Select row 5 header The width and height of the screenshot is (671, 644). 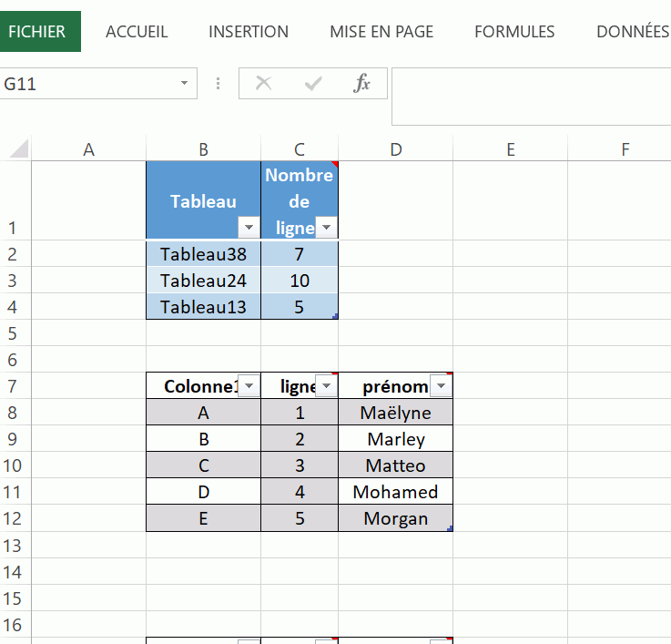(x=15, y=333)
